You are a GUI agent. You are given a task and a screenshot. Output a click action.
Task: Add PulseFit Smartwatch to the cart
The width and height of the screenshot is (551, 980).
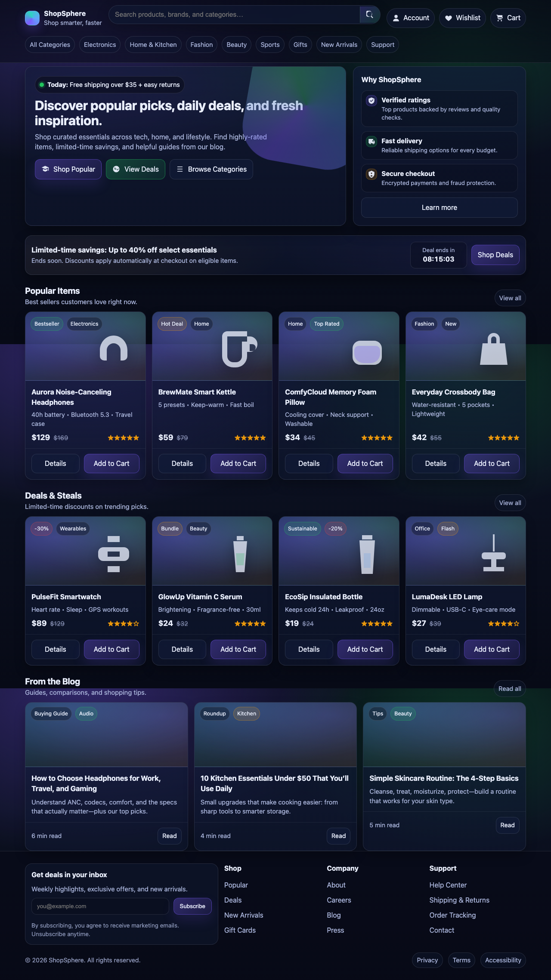[111, 649]
